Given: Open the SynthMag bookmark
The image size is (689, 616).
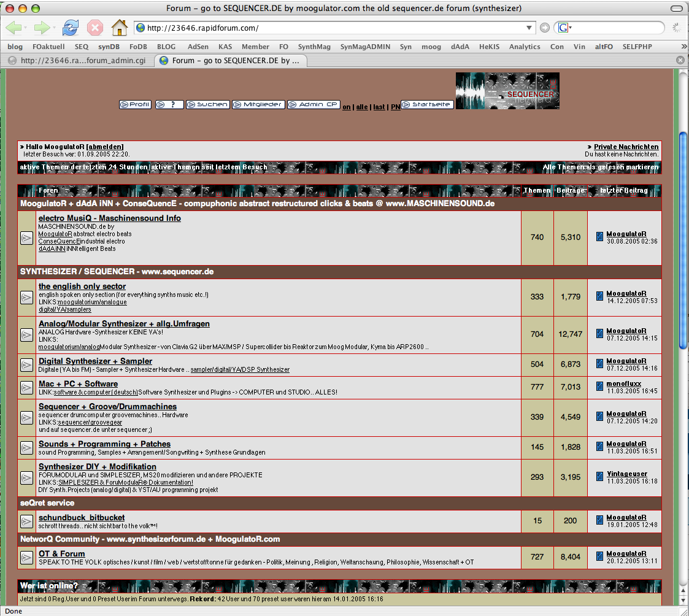Looking at the screenshot, I should [314, 47].
